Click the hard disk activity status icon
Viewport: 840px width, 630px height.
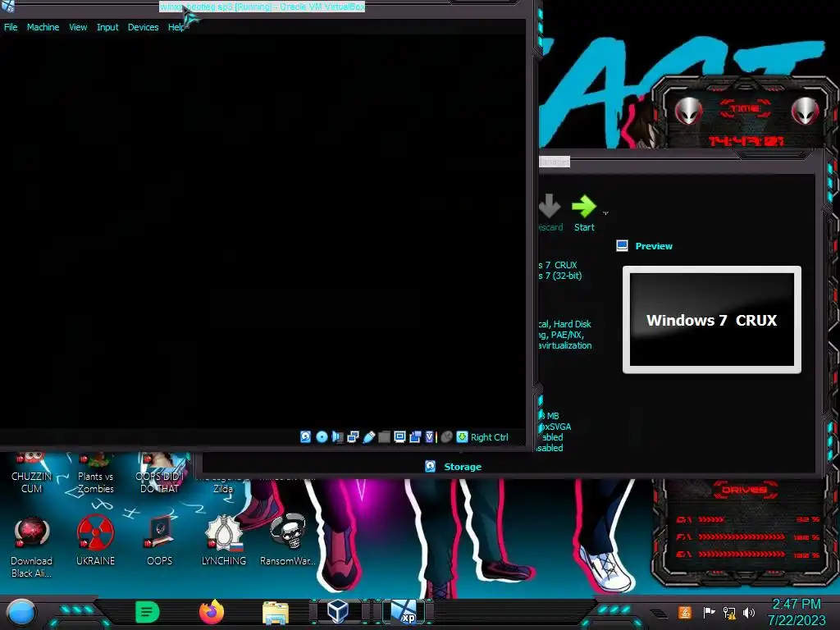305,437
